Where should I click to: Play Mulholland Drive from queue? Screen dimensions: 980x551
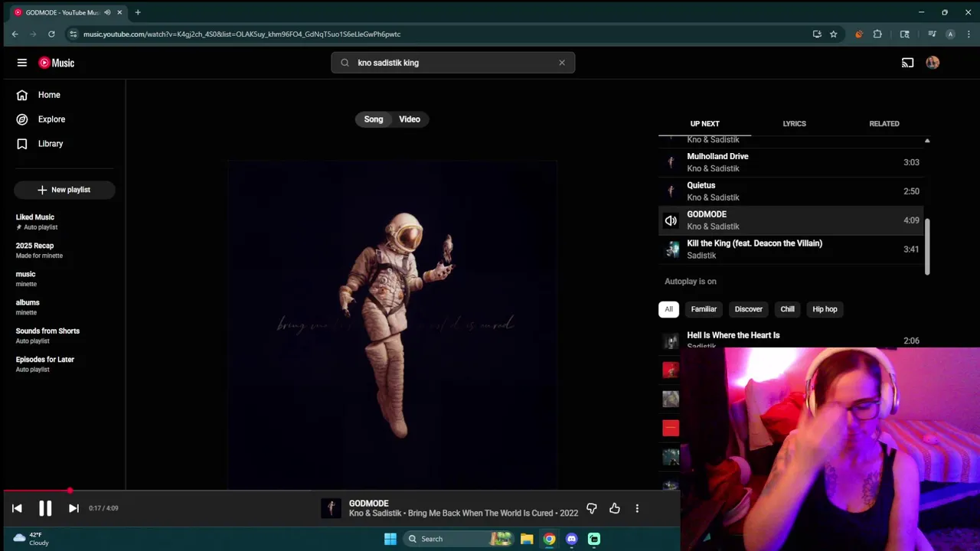click(x=791, y=162)
